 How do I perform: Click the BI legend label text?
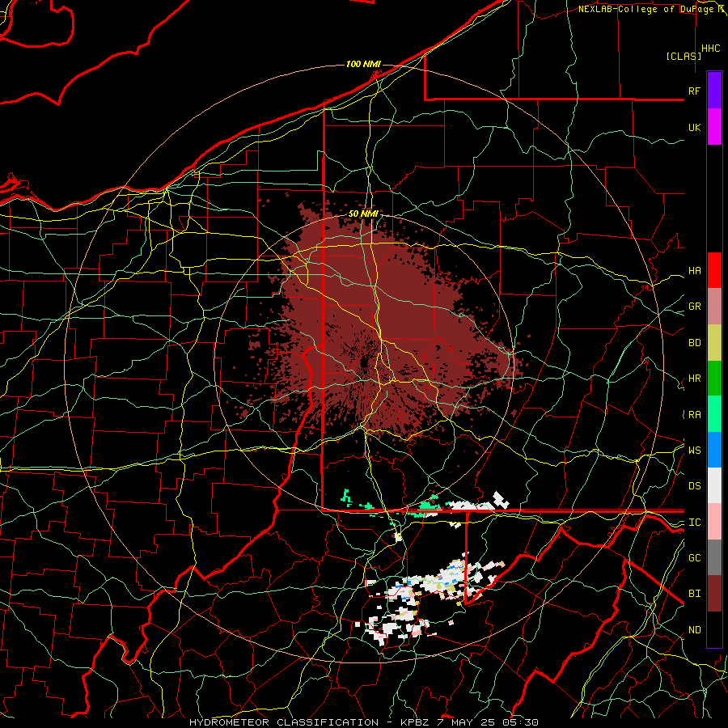pos(694,594)
